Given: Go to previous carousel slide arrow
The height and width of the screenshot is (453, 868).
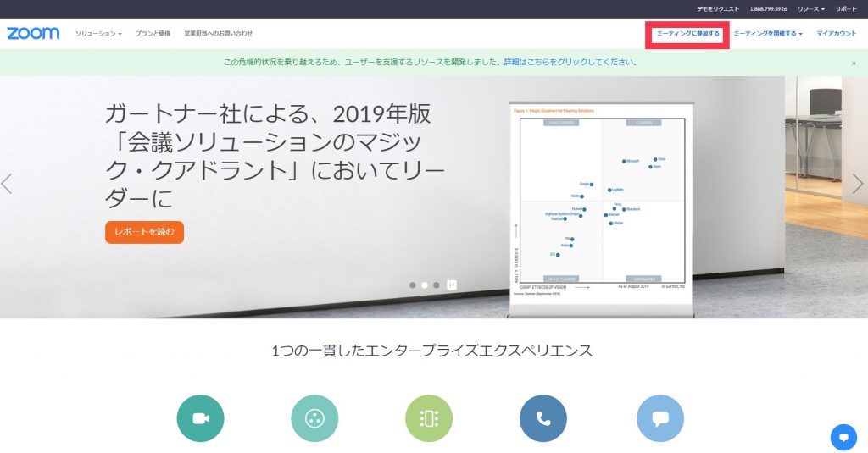Looking at the screenshot, I should 7,184.
